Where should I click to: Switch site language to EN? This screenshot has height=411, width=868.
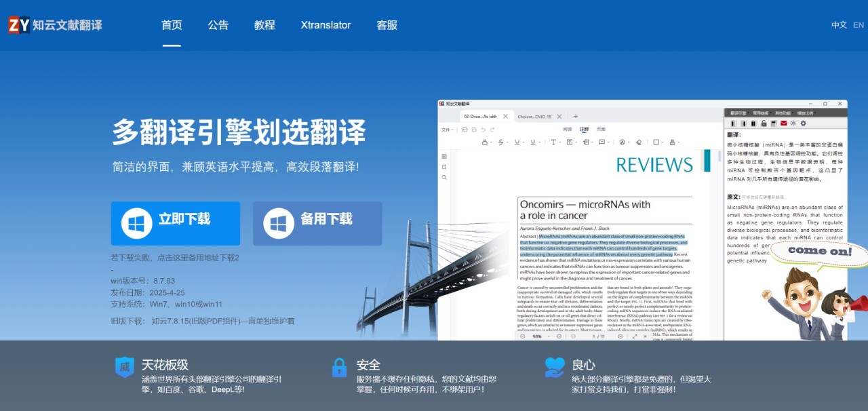pyautogui.click(x=859, y=25)
